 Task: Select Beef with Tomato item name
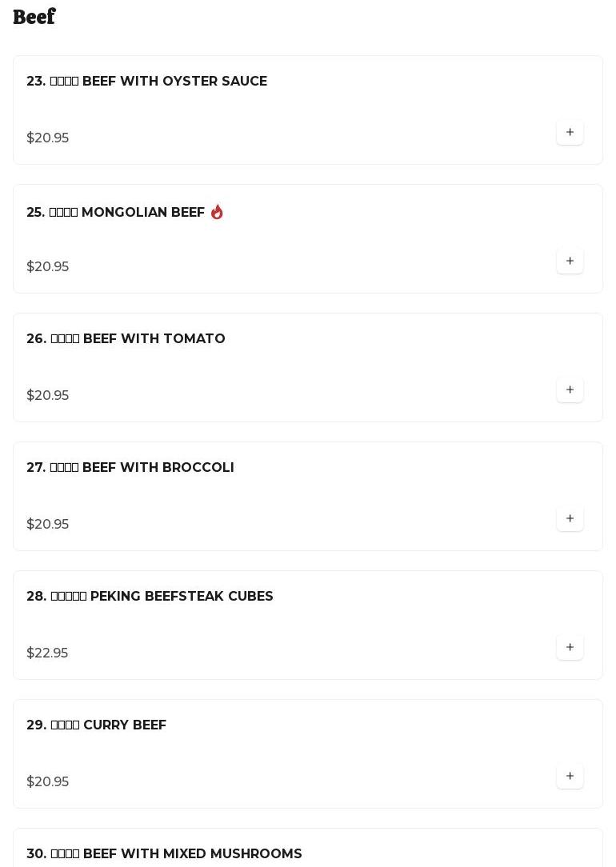(126, 339)
